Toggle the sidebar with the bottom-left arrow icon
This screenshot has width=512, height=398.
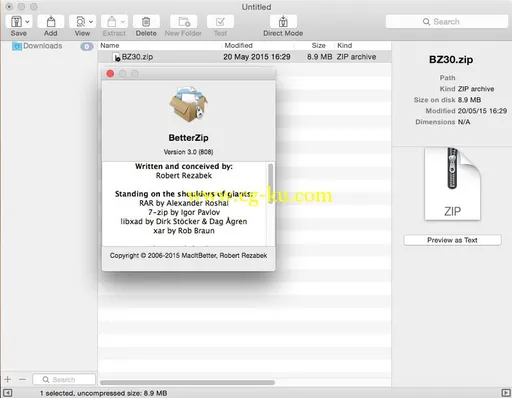pyautogui.click(x=8, y=393)
